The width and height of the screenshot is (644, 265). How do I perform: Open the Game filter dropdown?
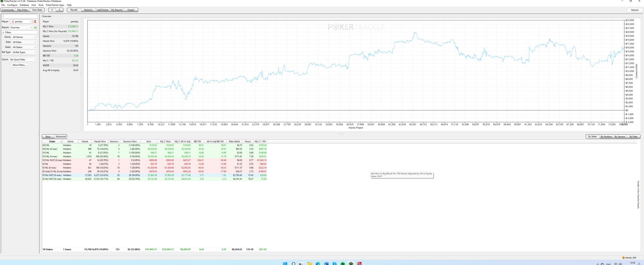(24, 37)
